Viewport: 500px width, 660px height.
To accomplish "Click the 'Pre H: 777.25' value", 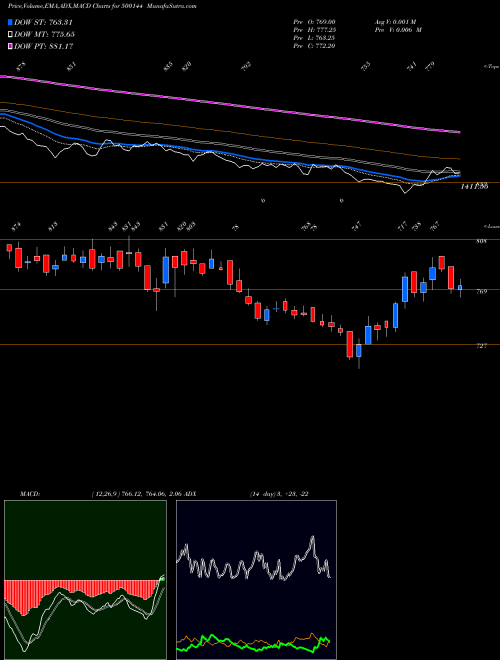I will 314,29.
